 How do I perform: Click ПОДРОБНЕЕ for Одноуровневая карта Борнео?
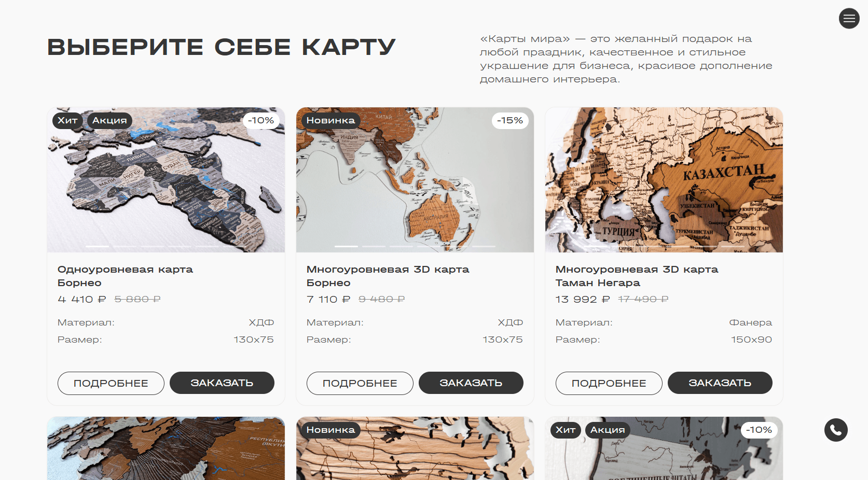point(111,383)
